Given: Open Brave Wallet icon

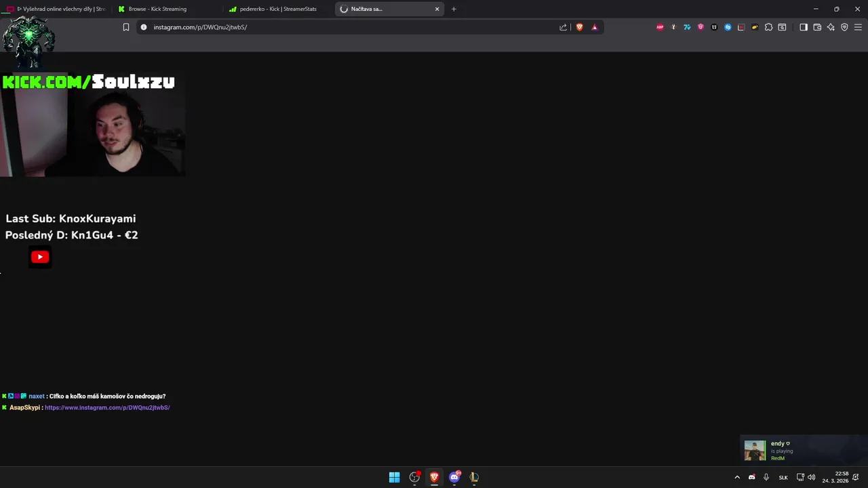Looking at the screenshot, I should 817,27.
